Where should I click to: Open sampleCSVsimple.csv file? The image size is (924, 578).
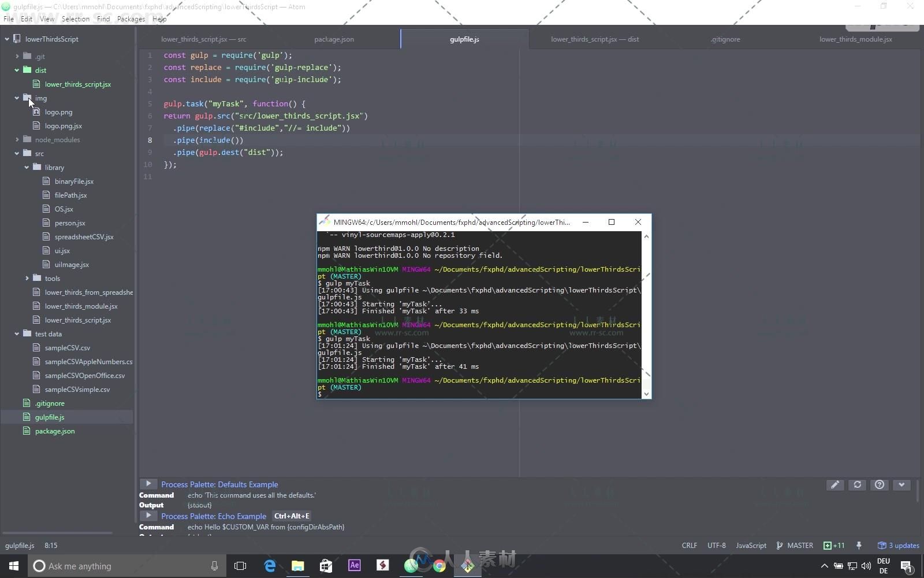(x=77, y=390)
